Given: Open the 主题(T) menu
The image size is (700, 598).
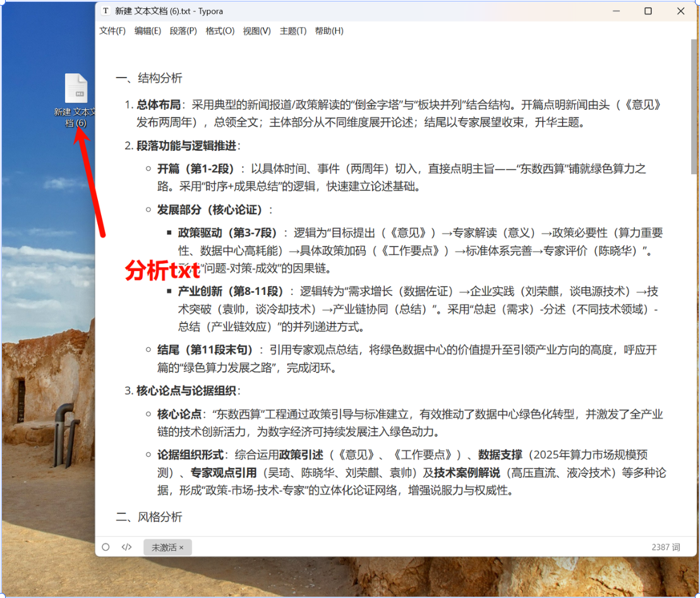Looking at the screenshot, I should (293, 31).
